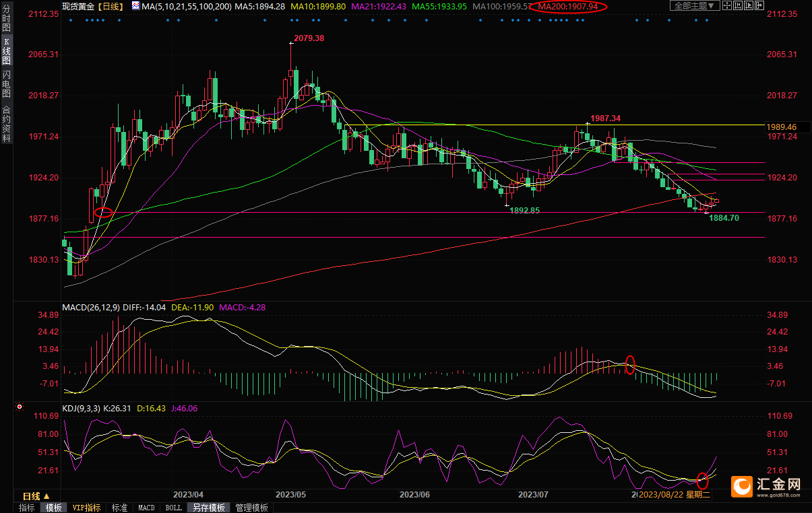Image resolution: width=812 pixels, height=513 pixels.
Task: Select the 模板 bottom tab
Action: pyautogui.click(x=53, y=508)
